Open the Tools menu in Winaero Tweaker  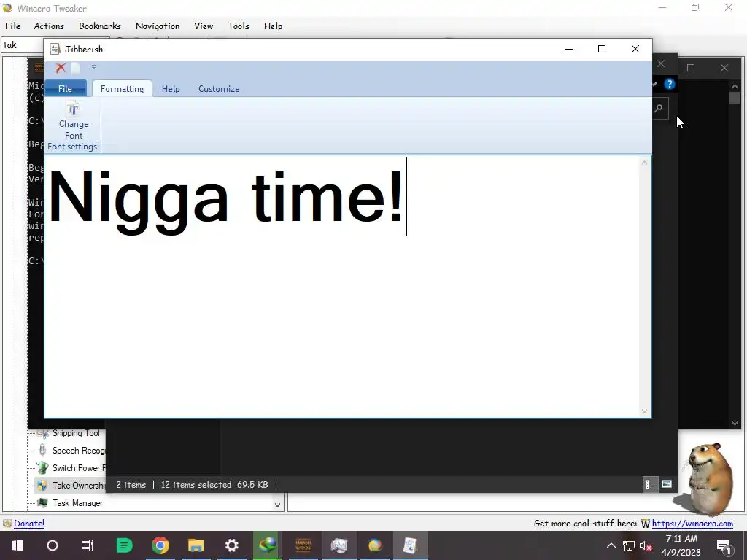239,26
